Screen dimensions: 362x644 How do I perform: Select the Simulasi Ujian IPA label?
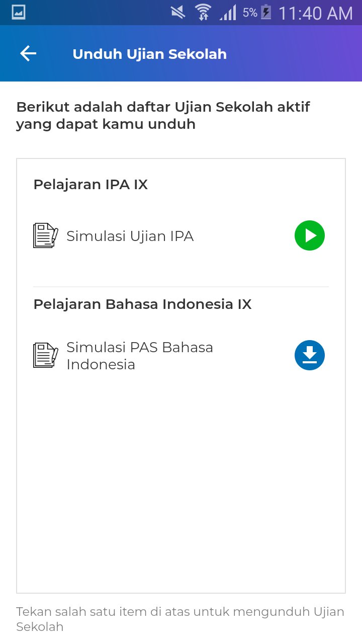(130, 236)
